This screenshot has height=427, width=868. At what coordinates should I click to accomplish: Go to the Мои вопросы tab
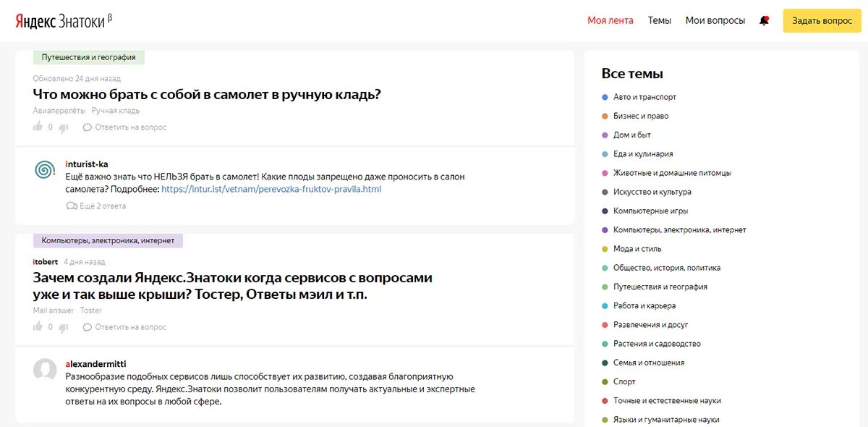coord(715,20)
